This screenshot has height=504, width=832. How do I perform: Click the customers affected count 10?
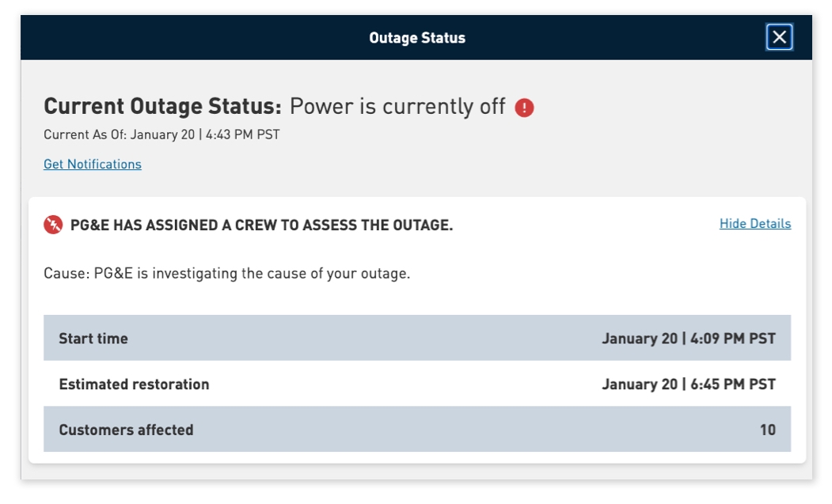tap(767, 430)
